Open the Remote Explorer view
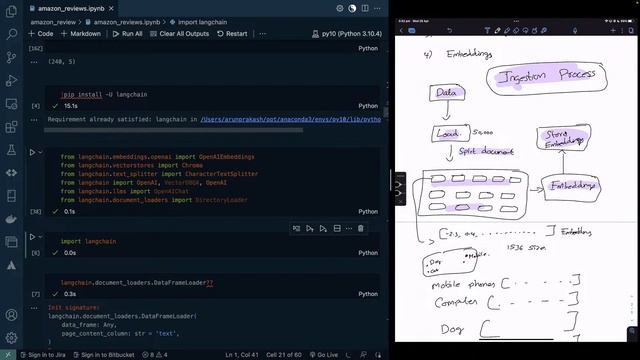The height and width of the screenshot is (360, 640). click(11, 104)
